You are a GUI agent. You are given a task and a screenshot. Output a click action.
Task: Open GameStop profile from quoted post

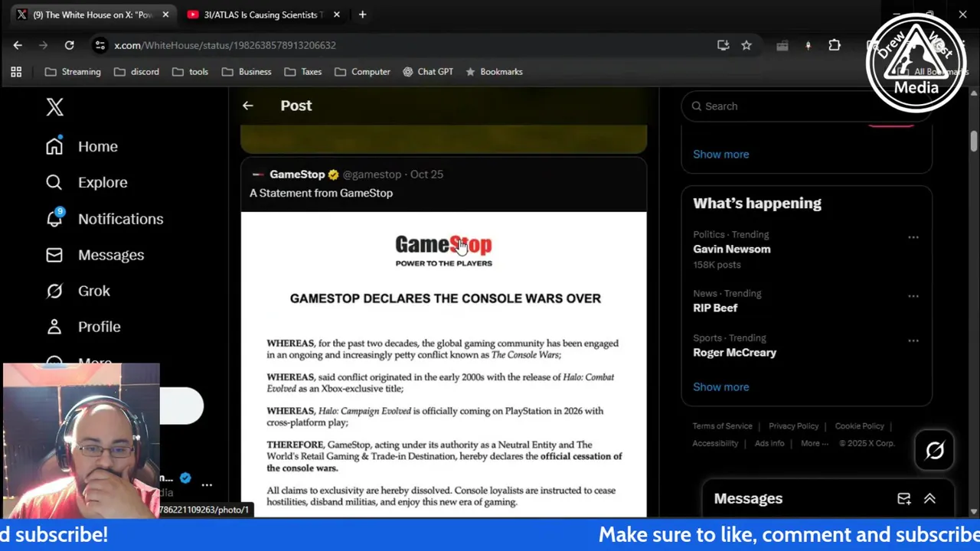point(297,174)
